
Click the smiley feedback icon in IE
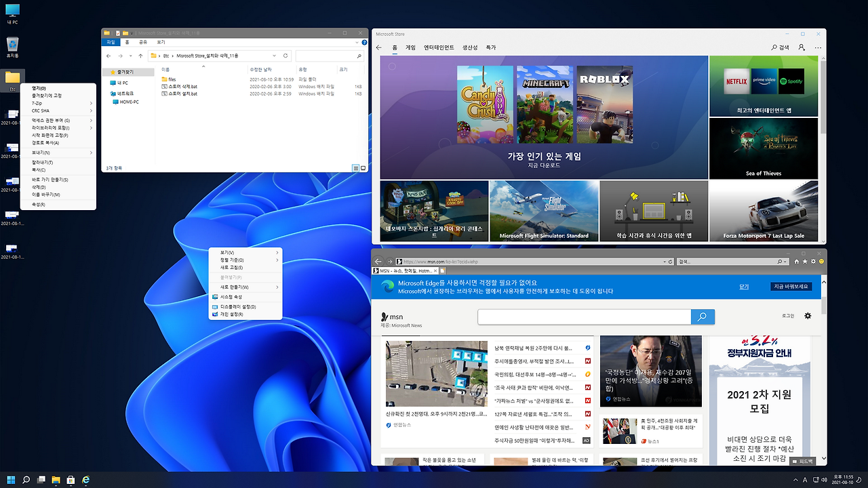[821, 261]
